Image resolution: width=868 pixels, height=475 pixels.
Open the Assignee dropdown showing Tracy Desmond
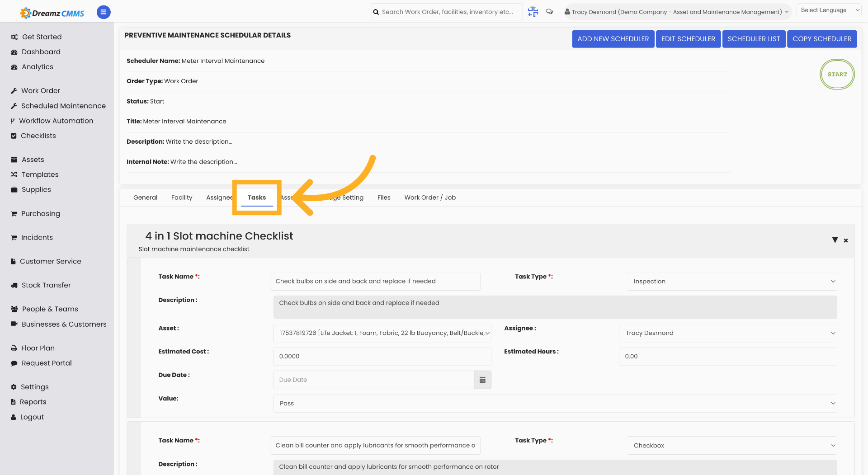(x=728, y=333)
